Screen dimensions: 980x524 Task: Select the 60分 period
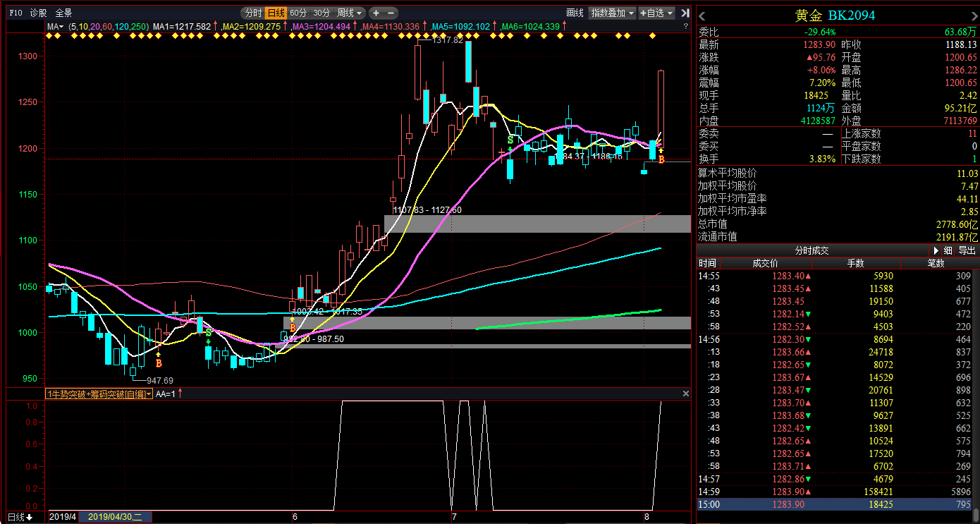[298, 13]
